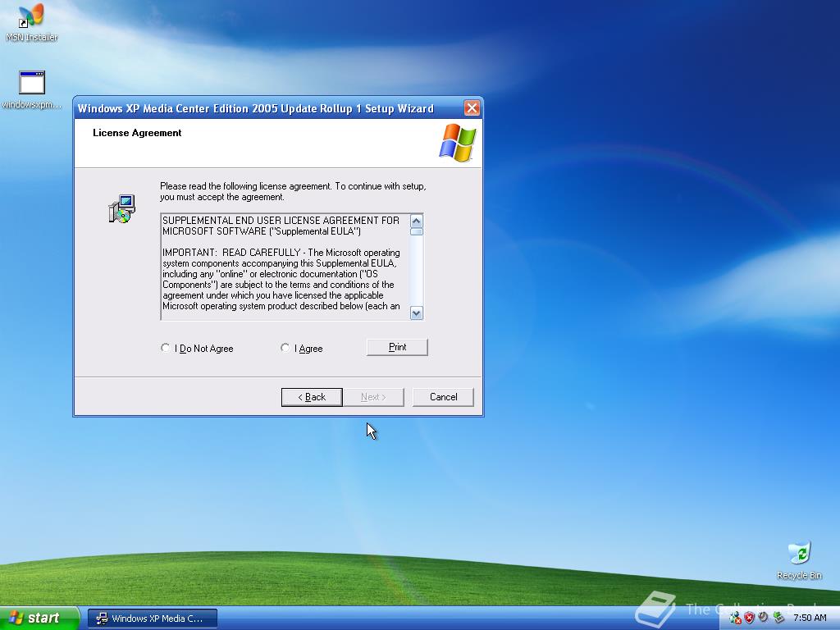Click the license text scroll down arrow
Screen dimensions: 840x630
416,313
